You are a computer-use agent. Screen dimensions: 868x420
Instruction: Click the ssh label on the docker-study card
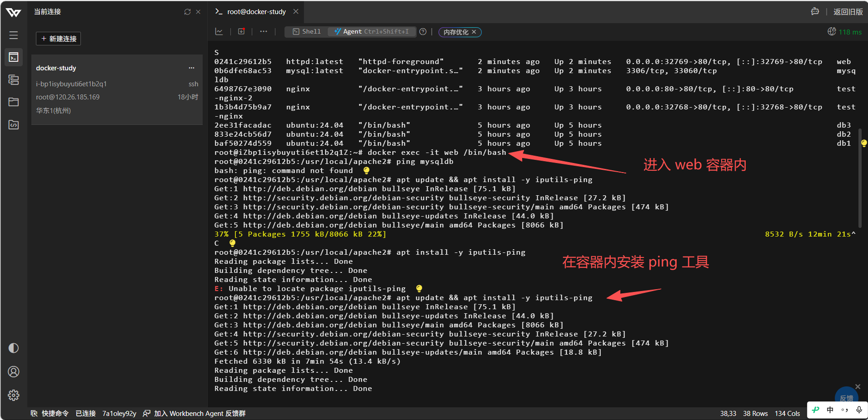(x=194, y=84)
